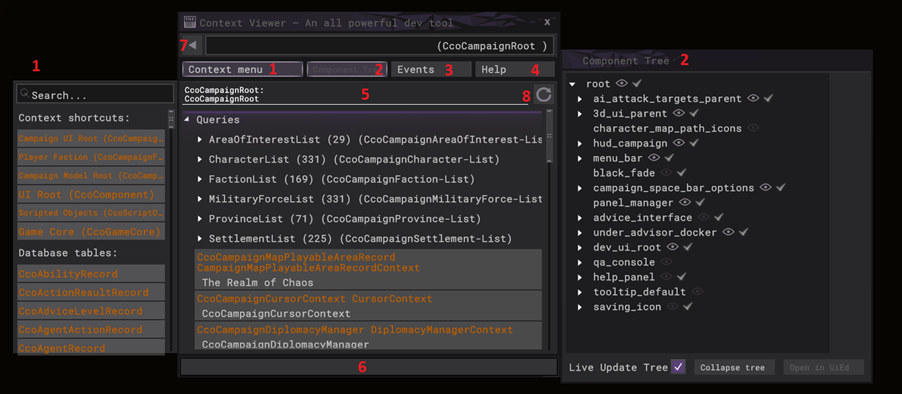902x394 pixels.
Task: Toggle eye icon for black_fade
Action: tap(667, 173)
